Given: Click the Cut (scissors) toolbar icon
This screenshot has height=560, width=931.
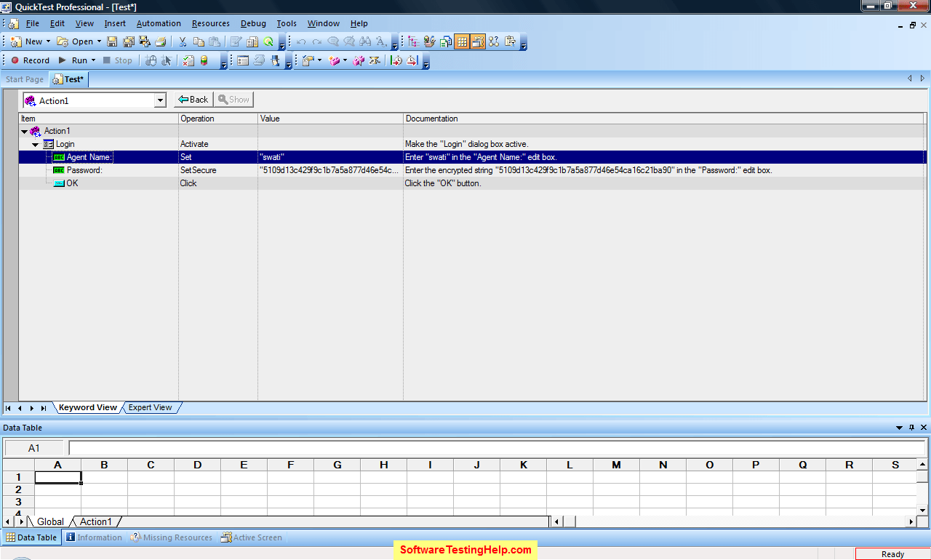Looking at the screenshot, I should pyautogui.click(x=183, y=41).
